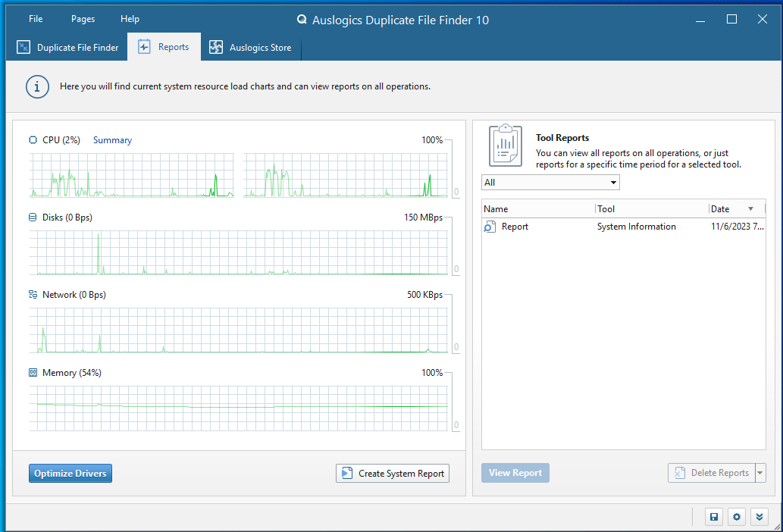Open the File menu
The width and height of the screenshot is (783, 532).
36,19
